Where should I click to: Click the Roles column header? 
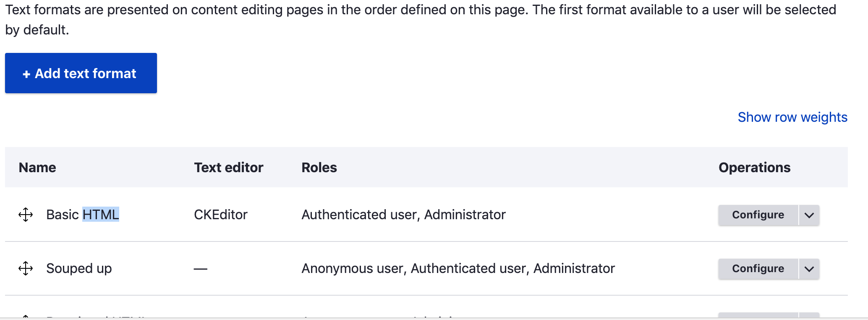pos(319,167)
